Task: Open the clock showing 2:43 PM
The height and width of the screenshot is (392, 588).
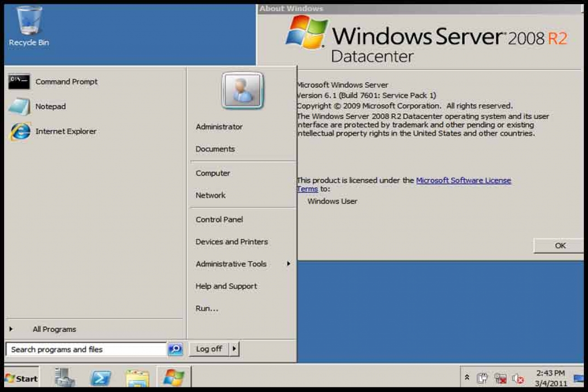Action: (550, 378)
